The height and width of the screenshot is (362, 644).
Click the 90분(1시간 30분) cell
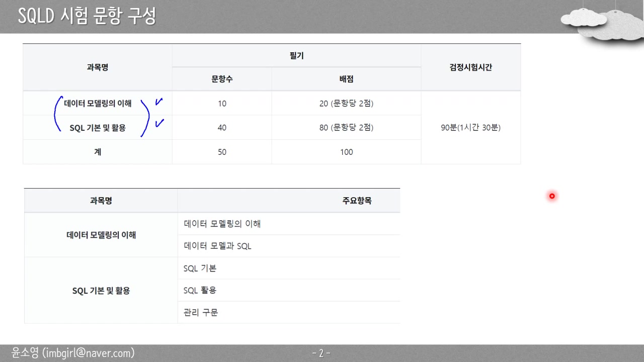click(470, 127)
